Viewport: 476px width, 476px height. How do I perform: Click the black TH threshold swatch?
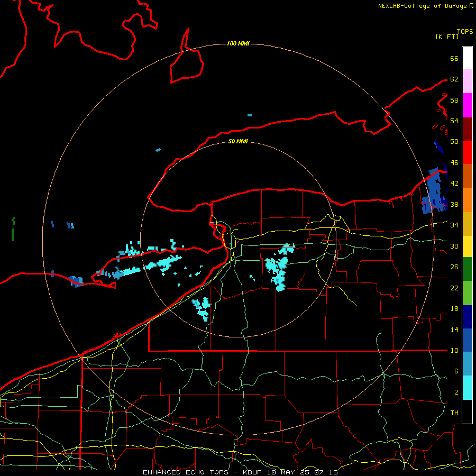pyautogui.click(x=467, y=411)
